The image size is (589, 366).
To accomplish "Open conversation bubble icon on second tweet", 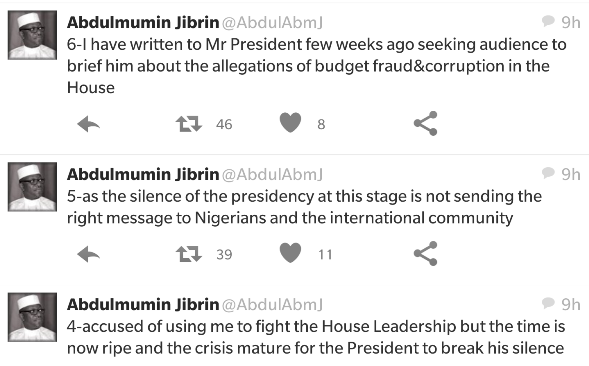I will tap(548, 173).
